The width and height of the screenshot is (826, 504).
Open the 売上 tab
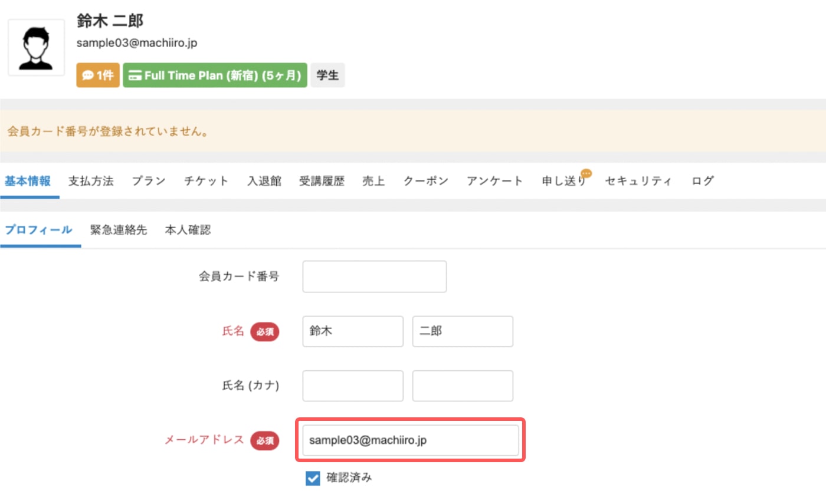click(373, 181)
